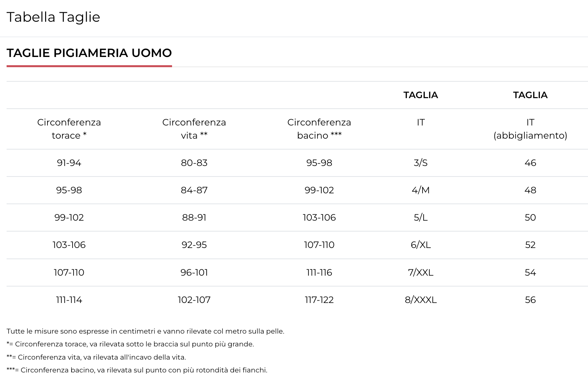
Task: Click clothing size 46 cell
Action: (530, 163)
